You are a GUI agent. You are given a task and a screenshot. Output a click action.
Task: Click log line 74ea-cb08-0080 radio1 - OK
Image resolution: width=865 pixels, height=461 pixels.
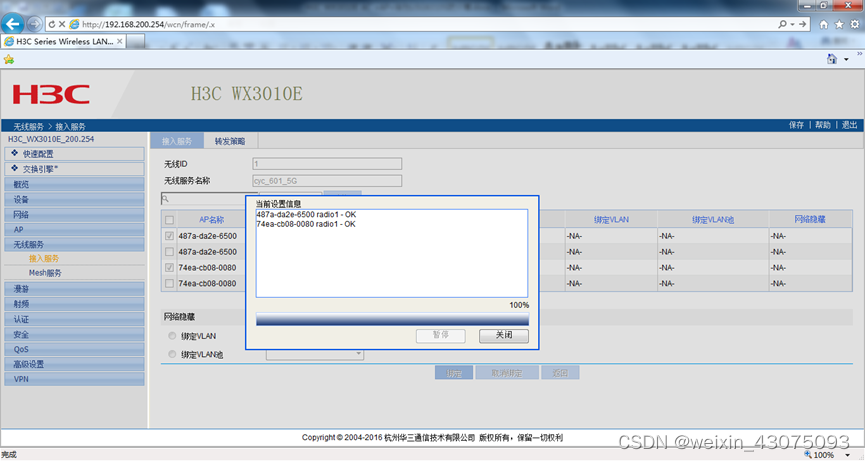pyautogui.click(x=306, y=224)
